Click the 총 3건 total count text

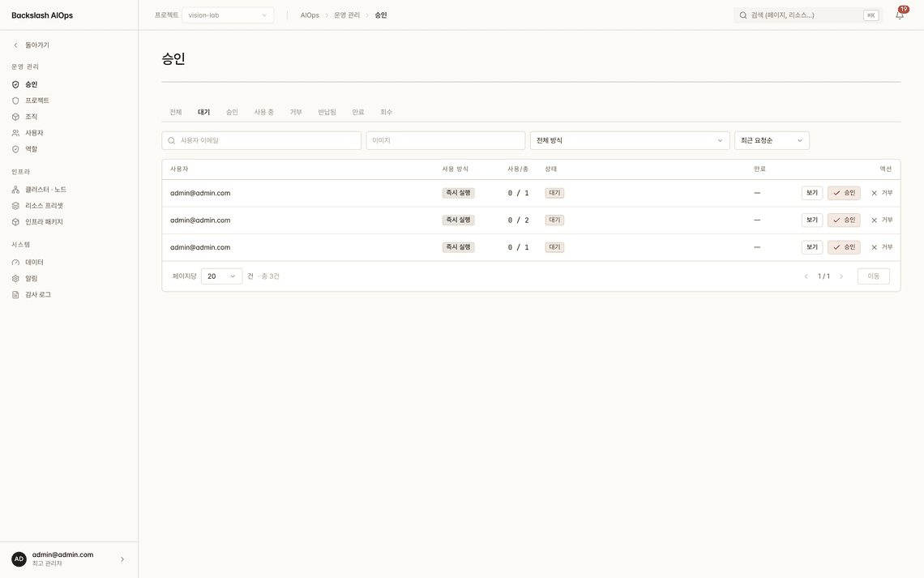coord(271,276)
